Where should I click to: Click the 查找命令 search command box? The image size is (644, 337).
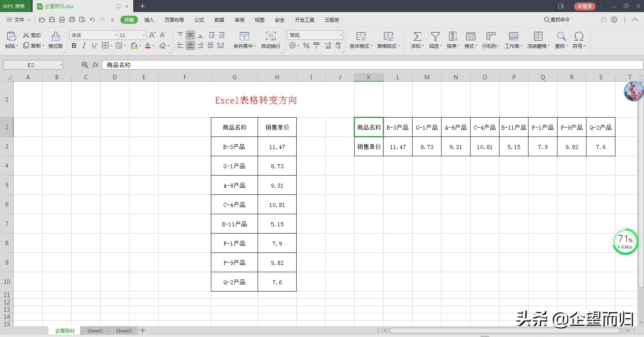[557, 20]
